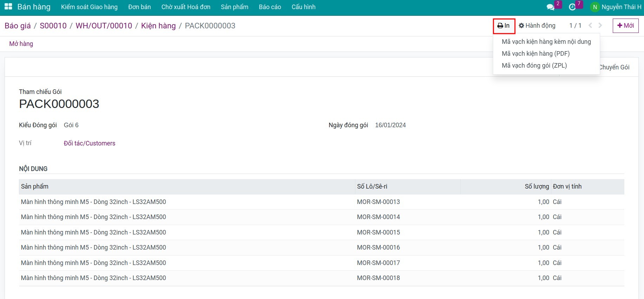Click row with serial MOR-SM-00015
The image size is (644, 299).
(378, 232)
